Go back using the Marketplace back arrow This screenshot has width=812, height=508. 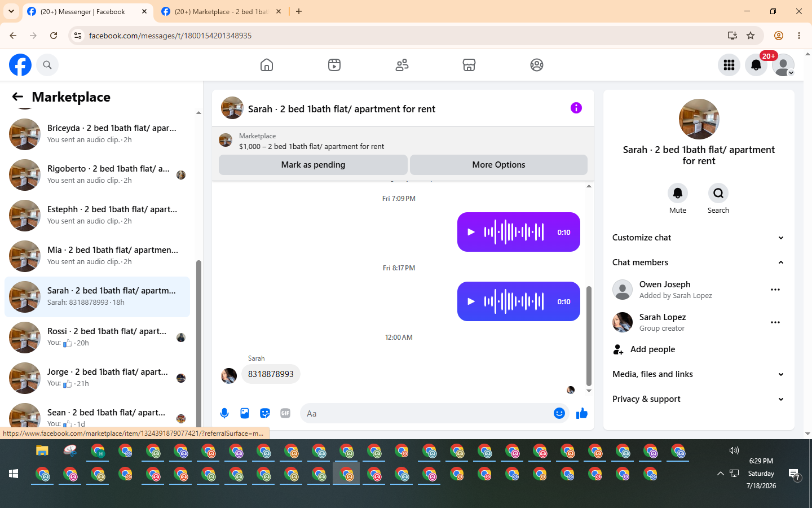pos(17,97)
